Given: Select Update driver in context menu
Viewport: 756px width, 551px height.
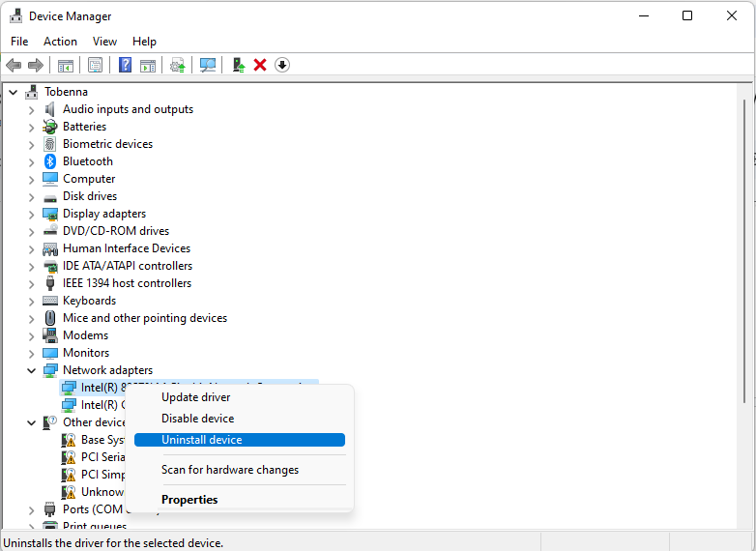Looking at the screenshot, I should point(195,397).
